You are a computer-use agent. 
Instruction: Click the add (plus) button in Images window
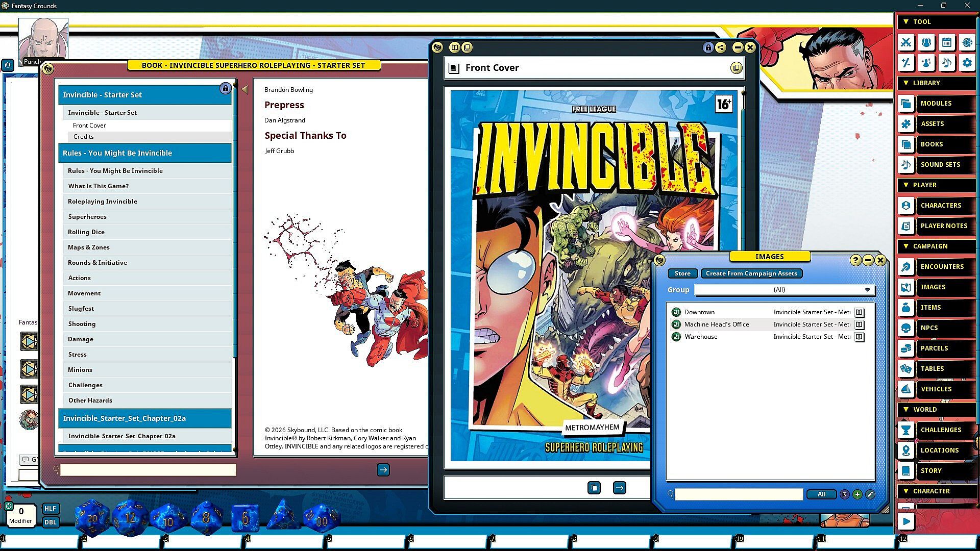(857, 494)
